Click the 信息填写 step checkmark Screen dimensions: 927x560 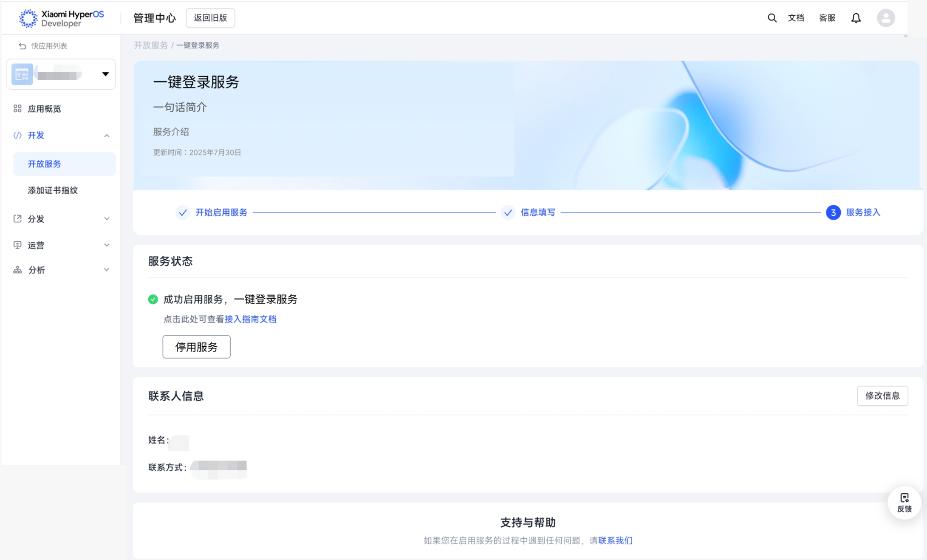[x=508, y=212]
